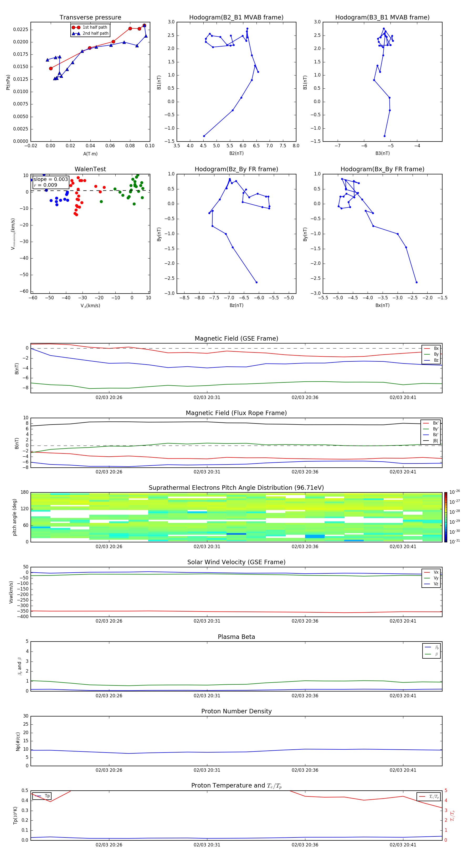Select the βp entry in the Plasma Beta legend
Screen dimensions: 473x868
click(x=431, y=647)
